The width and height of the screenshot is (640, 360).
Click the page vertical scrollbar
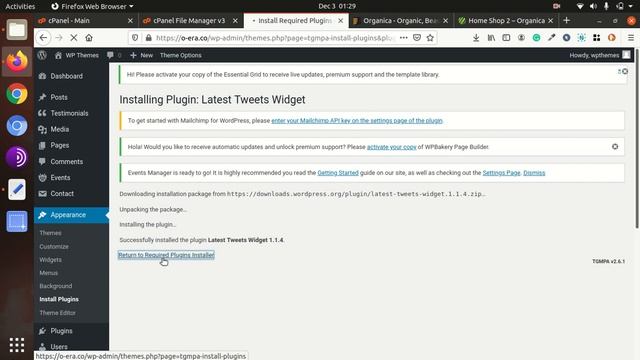(637, 139)
